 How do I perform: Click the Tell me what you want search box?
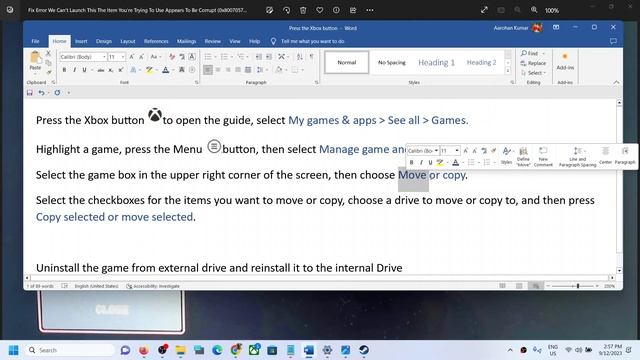(x=312, y=41)
